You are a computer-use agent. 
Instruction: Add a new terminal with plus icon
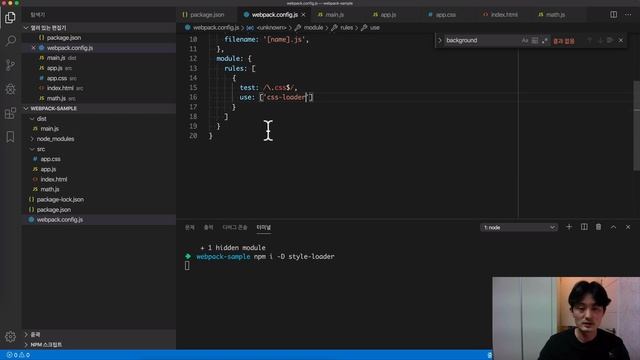[569, 227]
